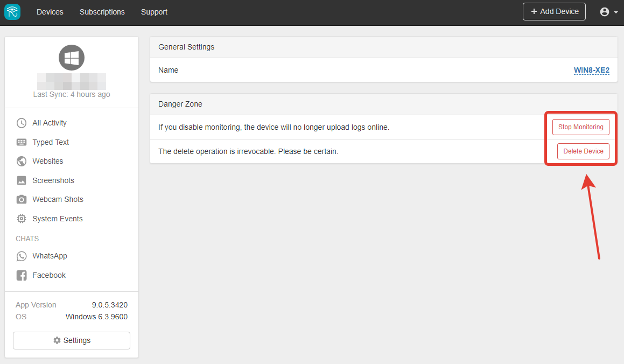Go to the Devices menu
The image size is (624, 364).
50,12
